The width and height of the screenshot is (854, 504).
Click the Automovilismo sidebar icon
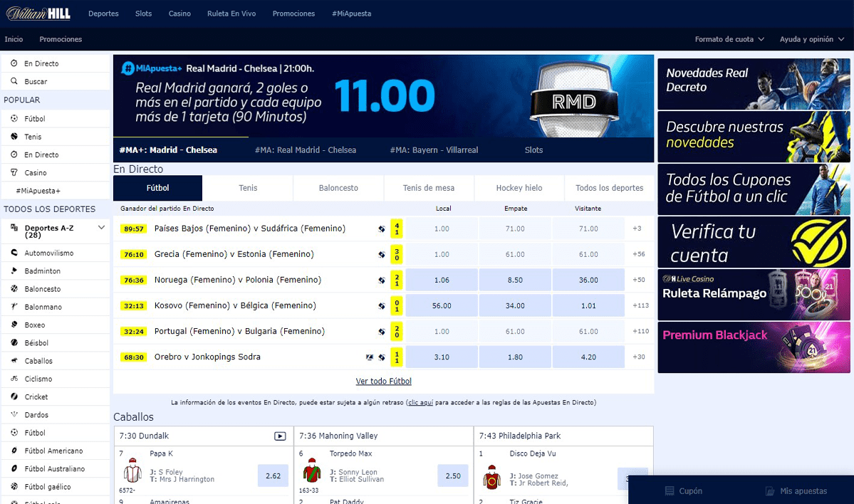[14, 253]
